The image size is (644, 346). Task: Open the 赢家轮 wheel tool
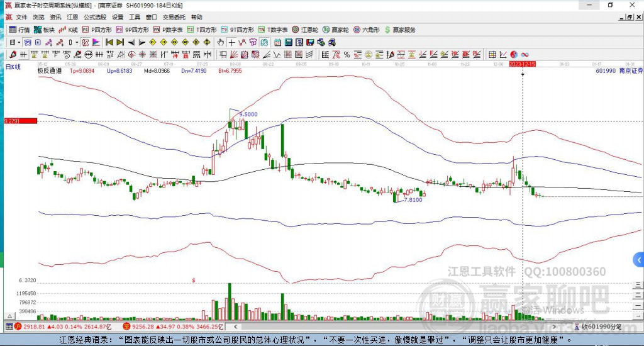pyautogui.click(x=336, y=30)
